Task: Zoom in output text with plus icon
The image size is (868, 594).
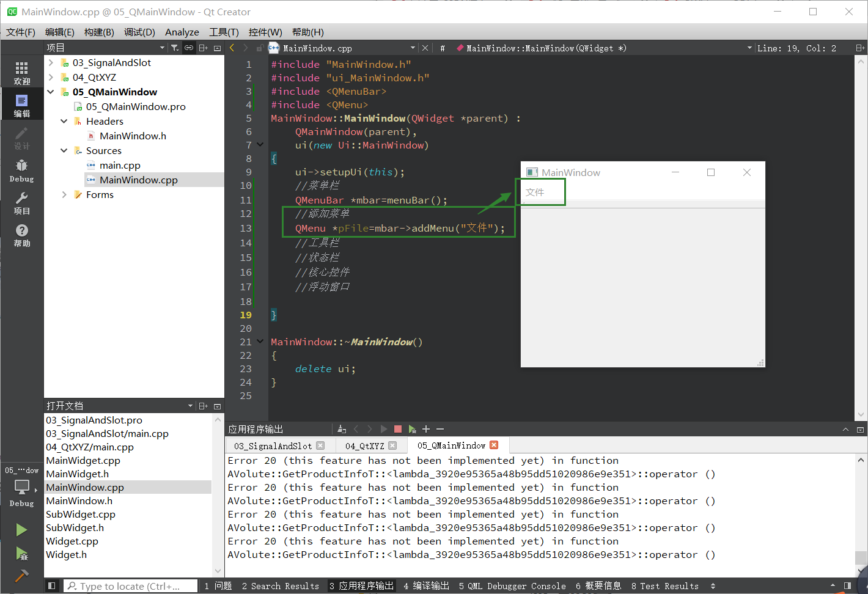Action: [426, 428]
